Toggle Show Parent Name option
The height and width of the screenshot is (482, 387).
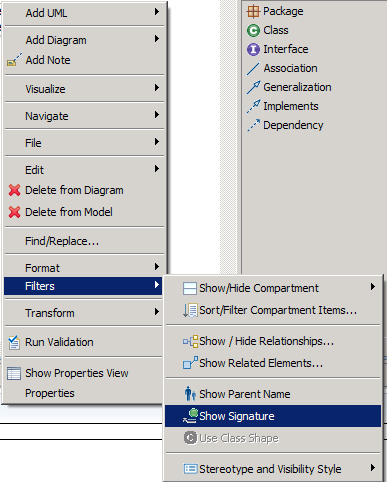click(273, 394)
